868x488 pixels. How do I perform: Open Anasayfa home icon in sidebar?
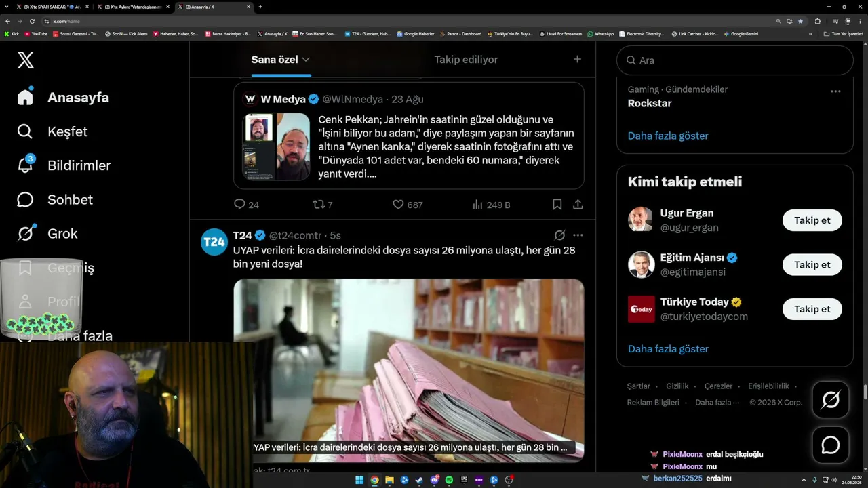coord(25,97)
